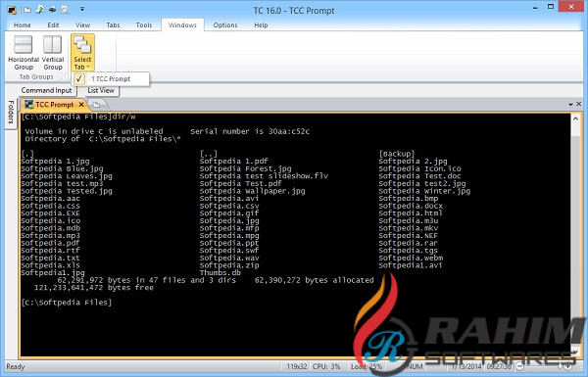This screenshot has height=377, width=588.
Task: Click the 'Serial number is 30aa:c52c' text
Action: [250, 131]
